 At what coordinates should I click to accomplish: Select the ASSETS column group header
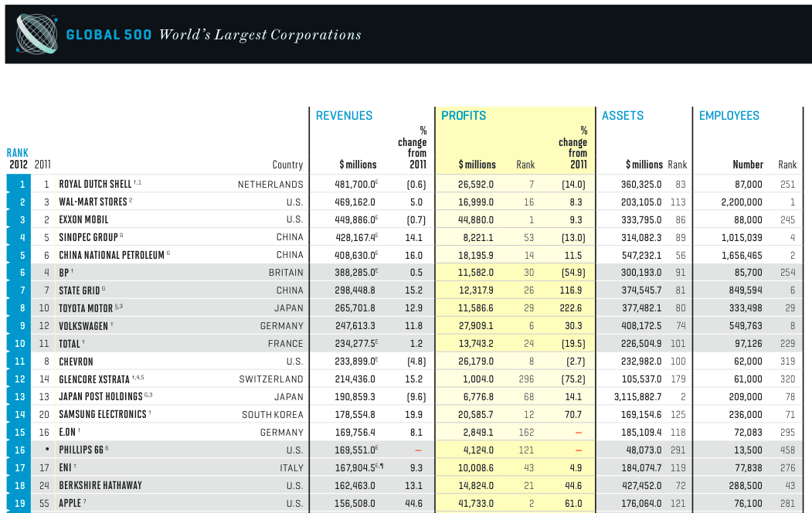click(x=623, y=115)
